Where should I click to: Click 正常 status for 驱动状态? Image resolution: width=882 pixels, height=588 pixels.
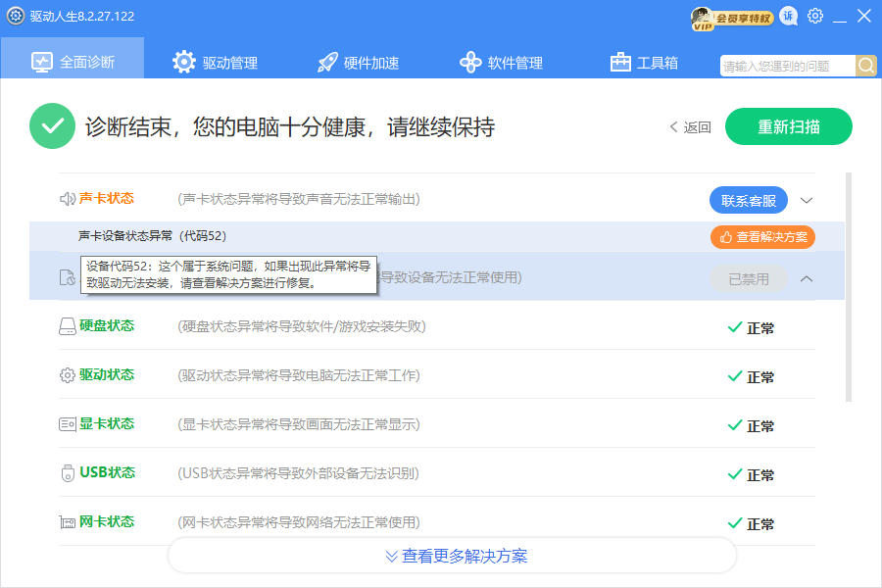point(751,377)
